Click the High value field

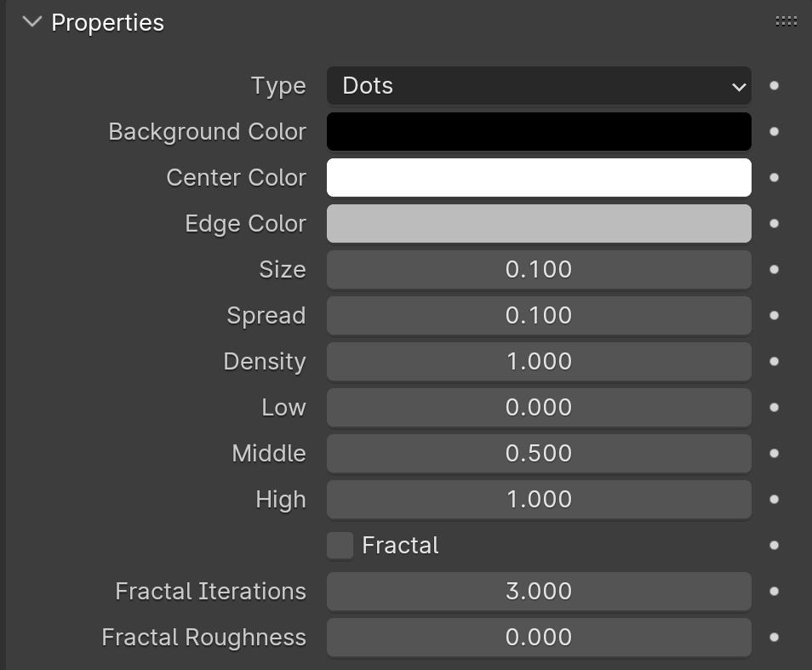click(x=539, y=499)
